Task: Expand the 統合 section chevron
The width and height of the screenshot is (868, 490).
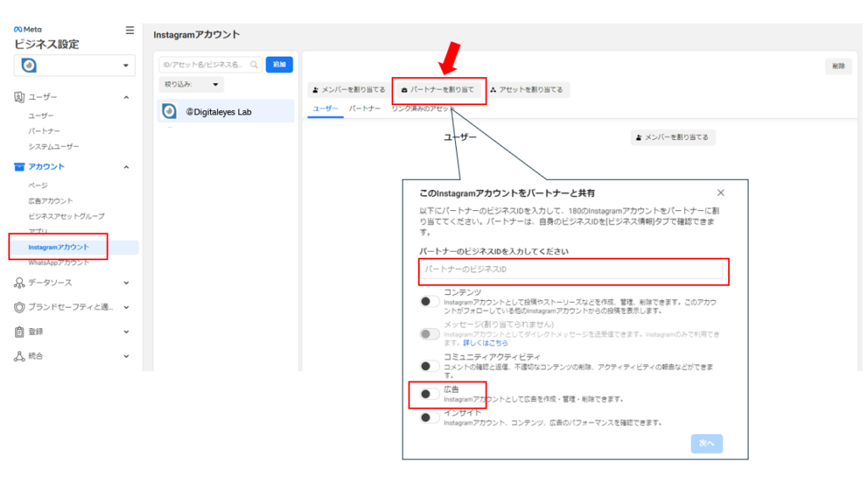Action: pyautogui.click(x=126, y=356)
